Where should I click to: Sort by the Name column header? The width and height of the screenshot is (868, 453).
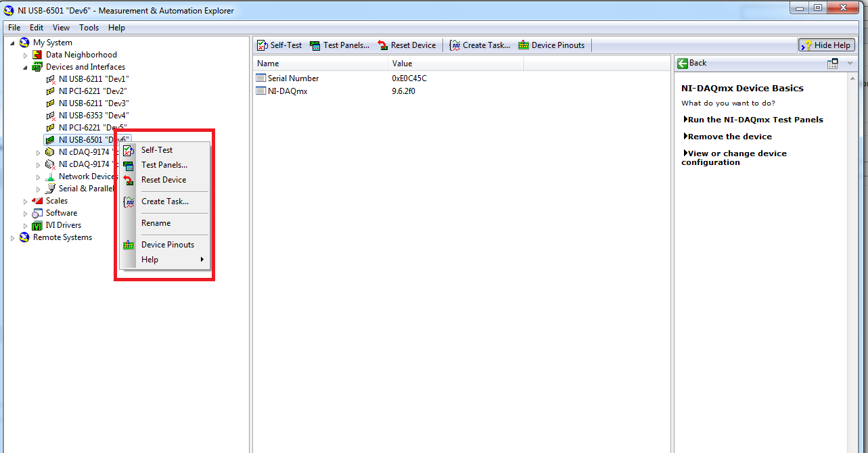[321, 64]
